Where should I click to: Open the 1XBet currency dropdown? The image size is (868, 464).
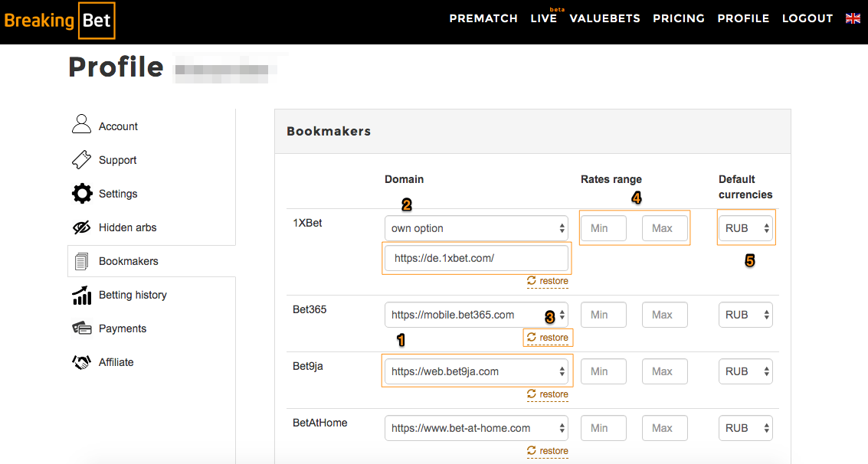745,228
